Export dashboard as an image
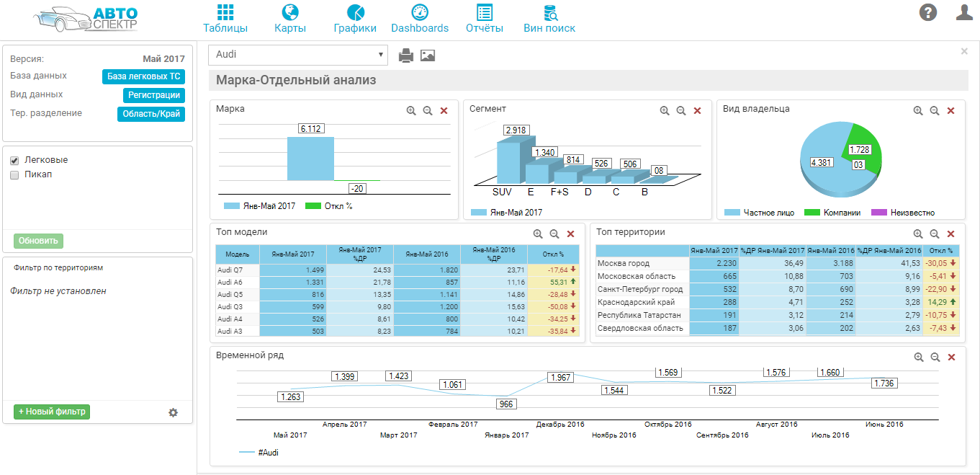Image resolution: width=980 pixels, height=475 pixels. pyautogui.click(x=428, y=54)
